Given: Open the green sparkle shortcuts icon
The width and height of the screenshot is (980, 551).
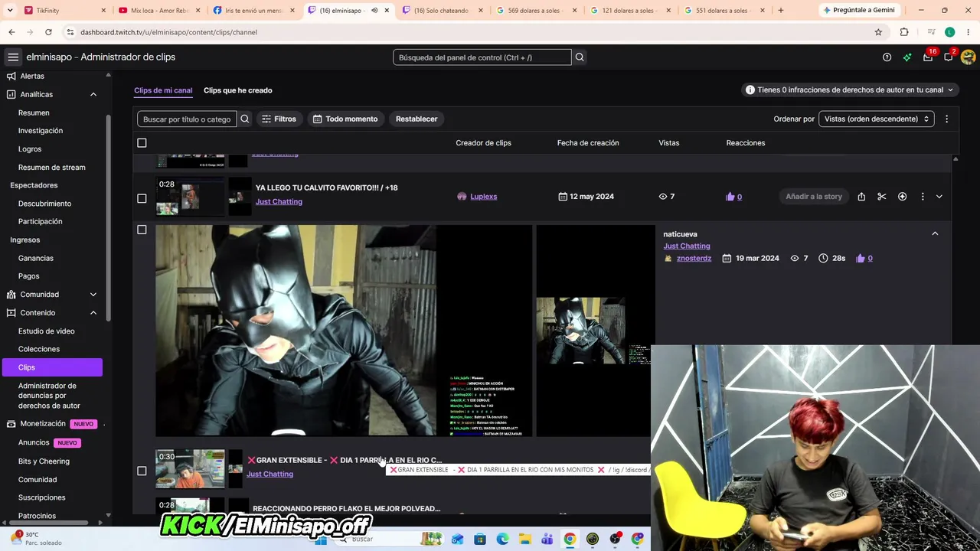Looking at the screenshot, I should 907,57.
